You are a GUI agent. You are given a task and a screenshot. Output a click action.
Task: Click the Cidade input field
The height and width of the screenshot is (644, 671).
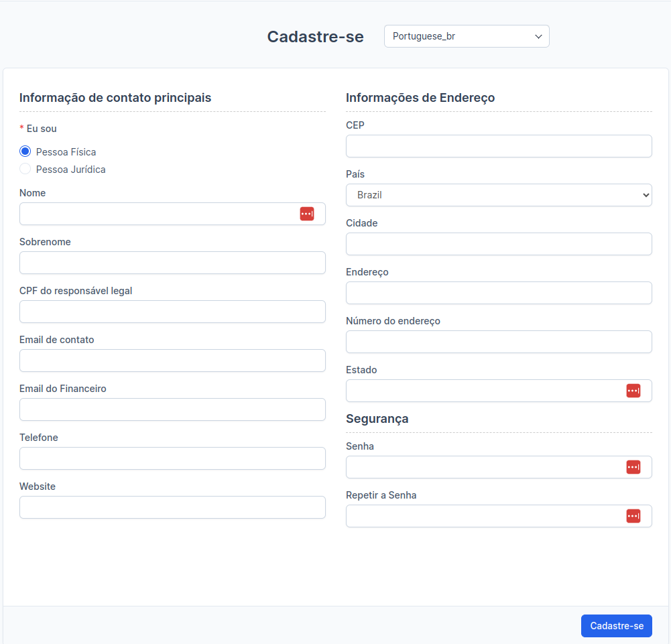pos(499,244)
